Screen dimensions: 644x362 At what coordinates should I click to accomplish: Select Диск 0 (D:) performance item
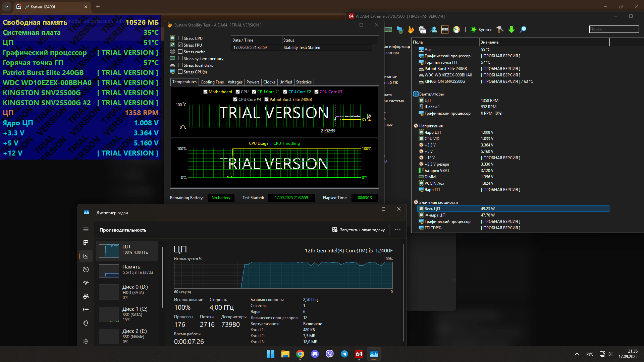tap(127, 292)
